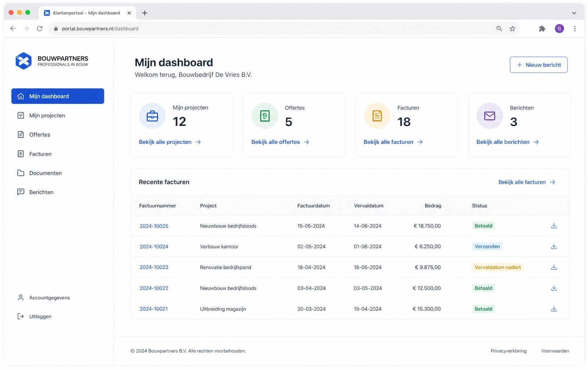This screenshot has height=370, width=588.
Task: Click the Factuurnummer column header
Action: point(157,206)
